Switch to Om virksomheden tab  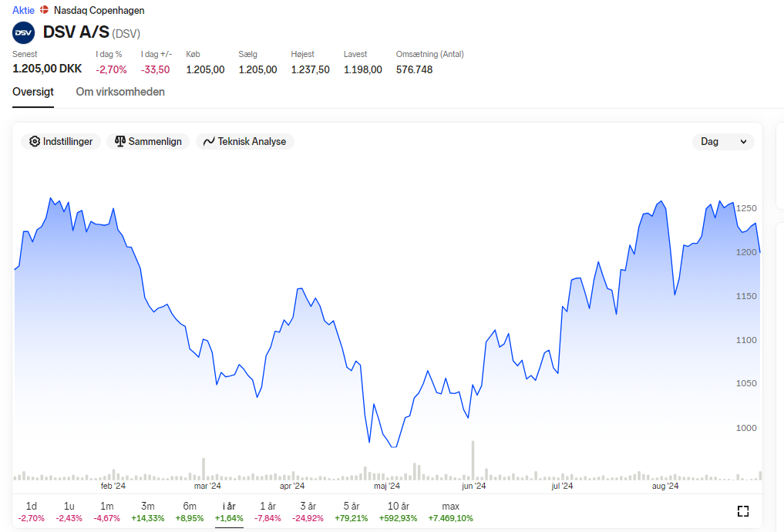pyautogui.click(x=120, y=92)
